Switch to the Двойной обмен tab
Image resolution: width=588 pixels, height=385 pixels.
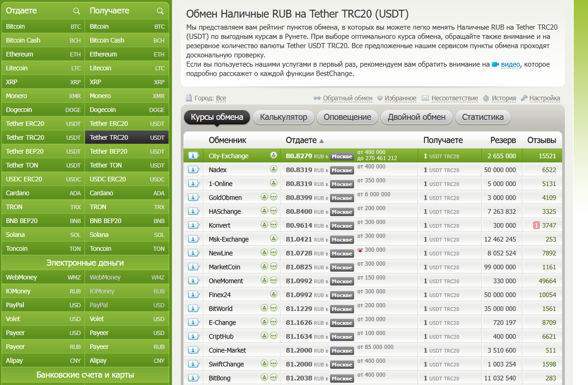(x=416, y=117)
